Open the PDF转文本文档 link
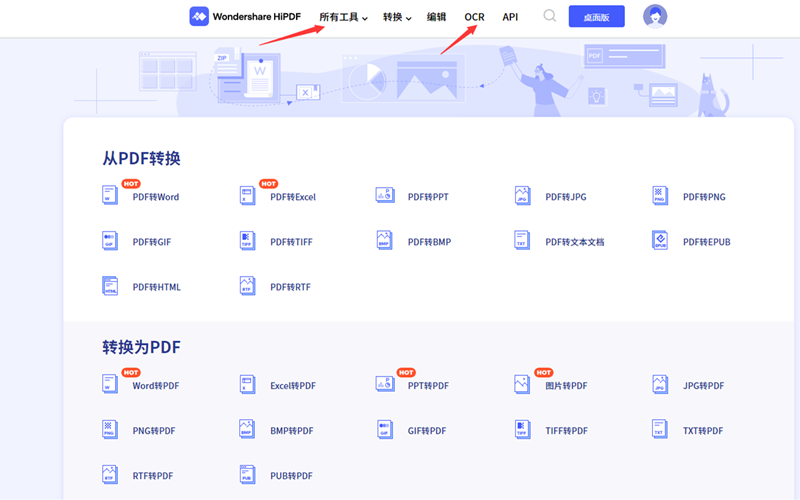Image resolution: width=800 pixels, height=500 pixels. pyautogui.click(x=574, y=242)
